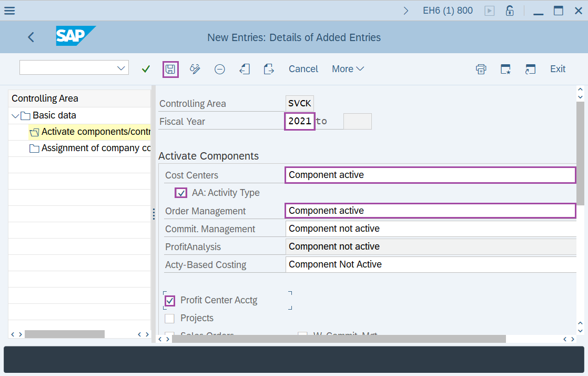Click the Previous entry icon

(x=244, y=69)
